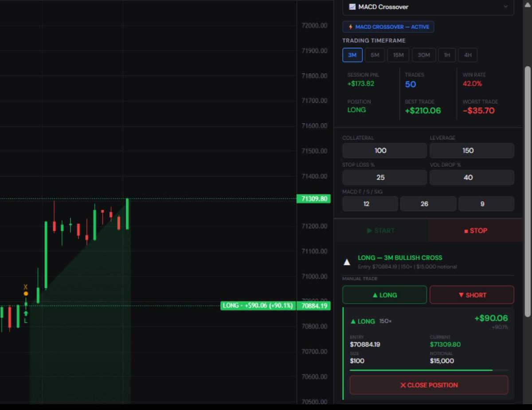Click the MACD slow period field 26
Image resolution: width=532 pixels, height=410 pixels.
point(428,204)
